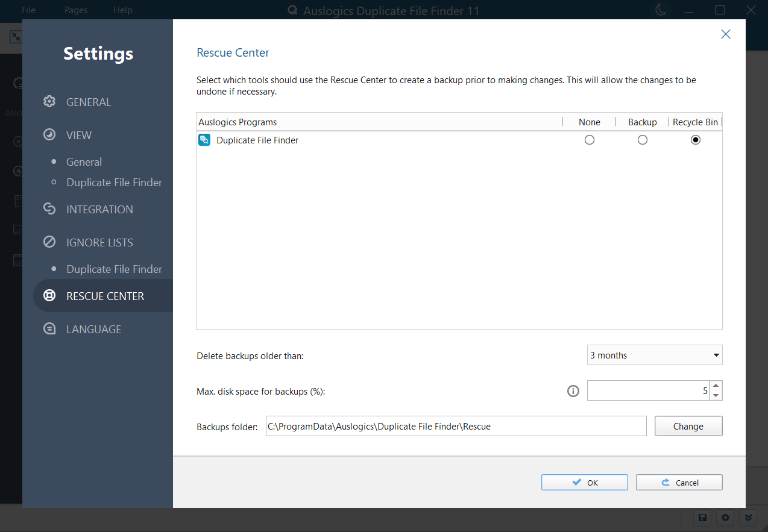Increase max disk space with up arrow
Viewport: 768px width, 532px height.
tap(716, 386)
